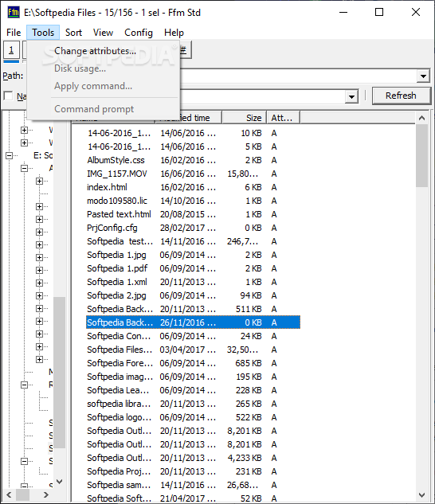Click the 15,80... size of IMG_1157.MOV
The width and height of the screenshot is (435, 504).
coord(242,174)
